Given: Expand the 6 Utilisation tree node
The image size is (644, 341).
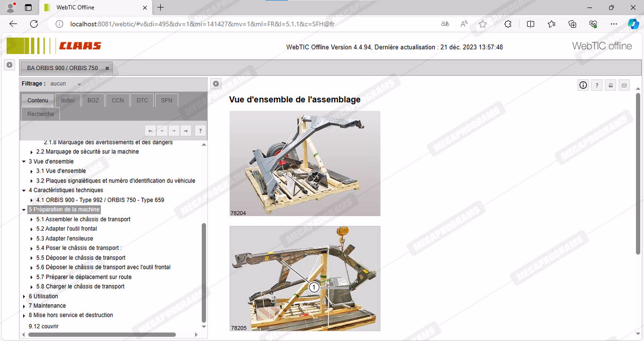Looking at the screenshot, I should click(x=24, y=297).
